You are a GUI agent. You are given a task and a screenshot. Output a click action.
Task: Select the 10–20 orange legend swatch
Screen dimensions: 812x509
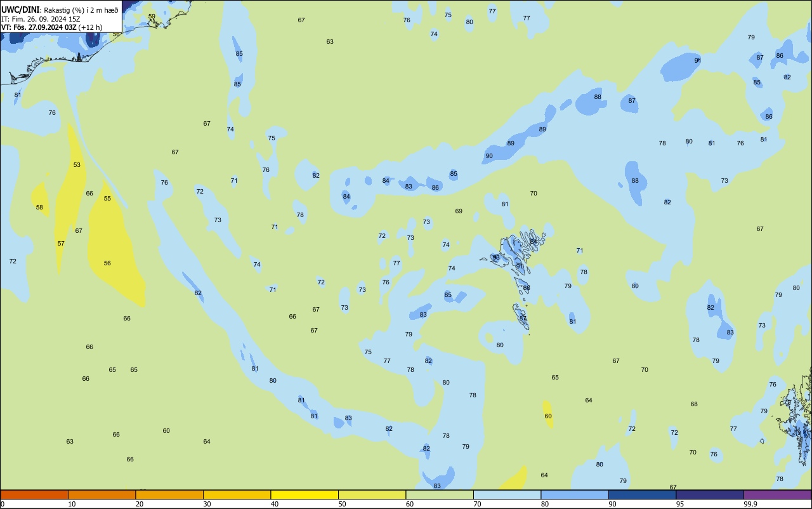click(101, 494)
